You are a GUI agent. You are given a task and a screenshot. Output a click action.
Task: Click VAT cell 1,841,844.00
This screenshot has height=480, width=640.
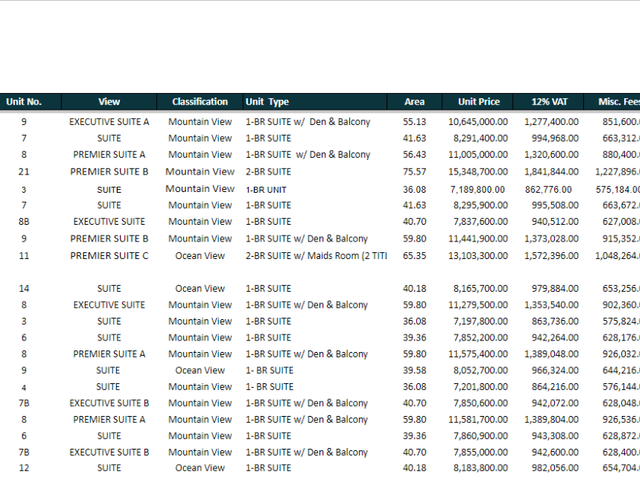551,172
